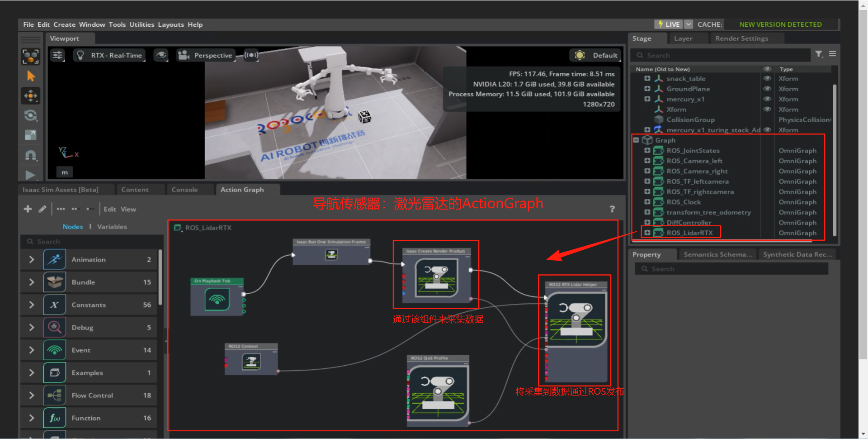Screen dimensions: 868x439
Task: Click the Bundle node category icon
Action: 55,282
